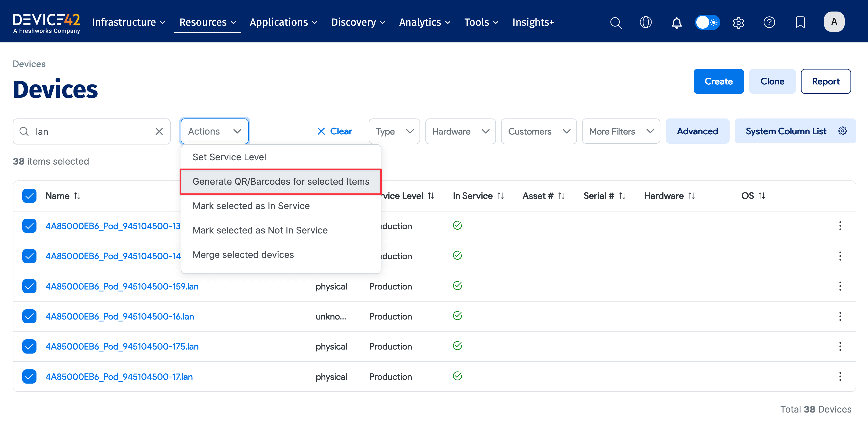Open device link 4A85000EB6_Pod_945104500-16.lan
The height and width of the screenshot is (438, 868).
point(120,317)
